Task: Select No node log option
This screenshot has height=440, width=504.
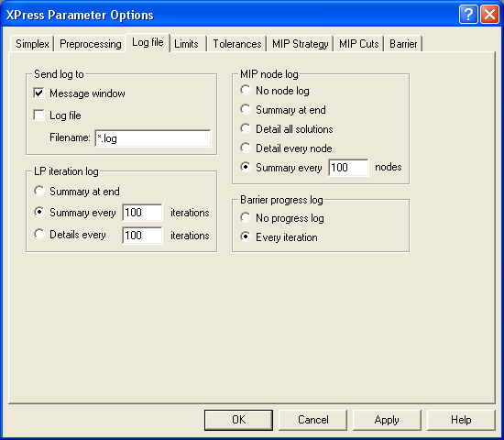Action: [246, 91]
